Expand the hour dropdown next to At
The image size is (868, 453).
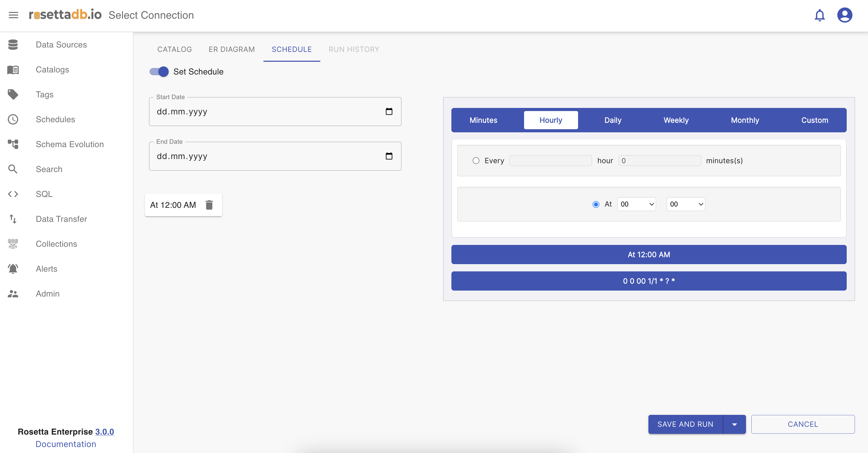[x=636, y=204]
